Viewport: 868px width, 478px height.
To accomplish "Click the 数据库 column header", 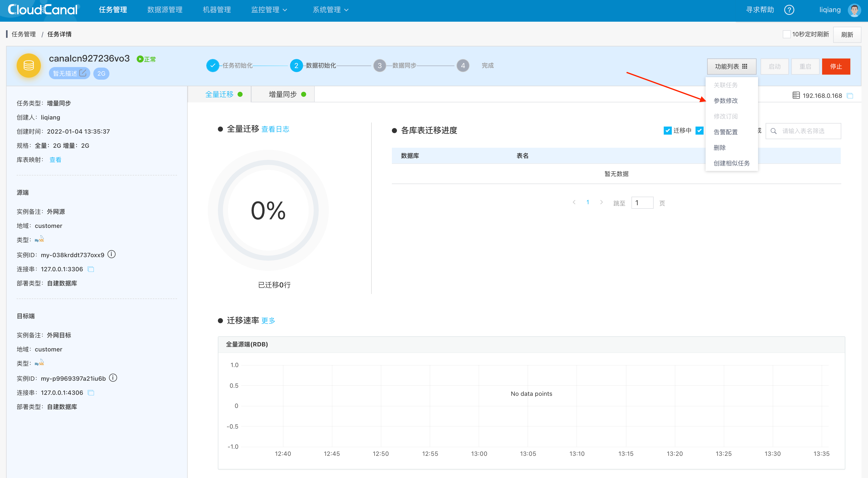I will click(410, 156).
